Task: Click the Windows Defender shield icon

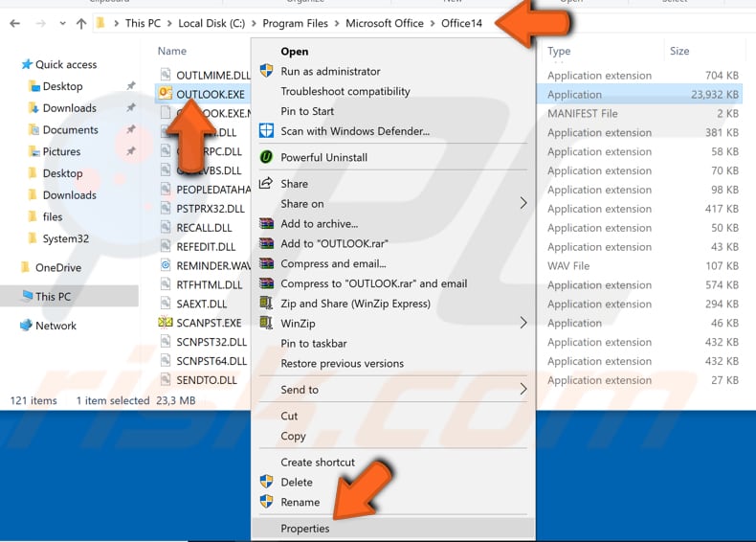Action: click(x=266, y=131)
